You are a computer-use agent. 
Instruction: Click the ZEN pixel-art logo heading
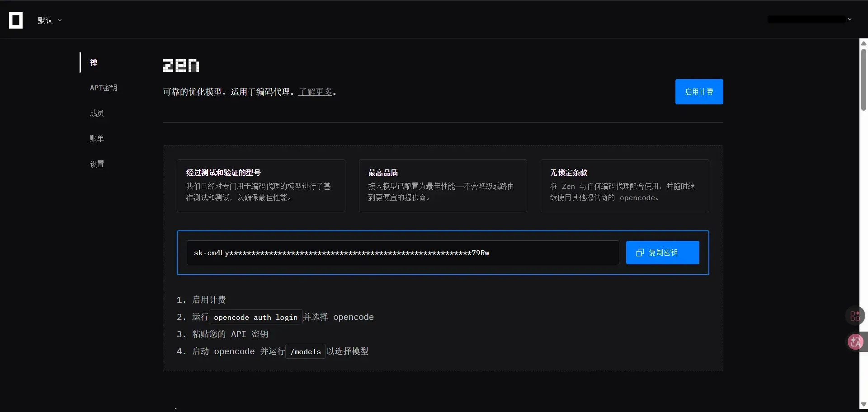tap(181, 66)
